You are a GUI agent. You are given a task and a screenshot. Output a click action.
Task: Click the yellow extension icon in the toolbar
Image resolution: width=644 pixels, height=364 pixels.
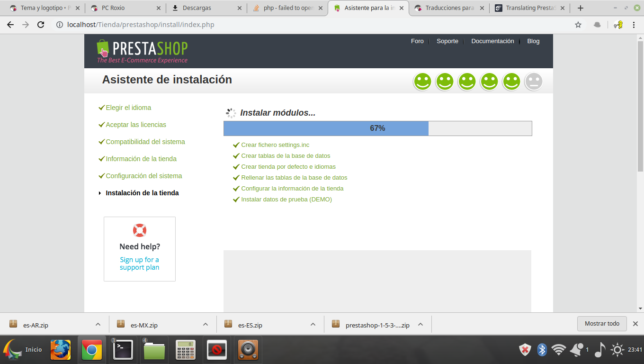618,25
